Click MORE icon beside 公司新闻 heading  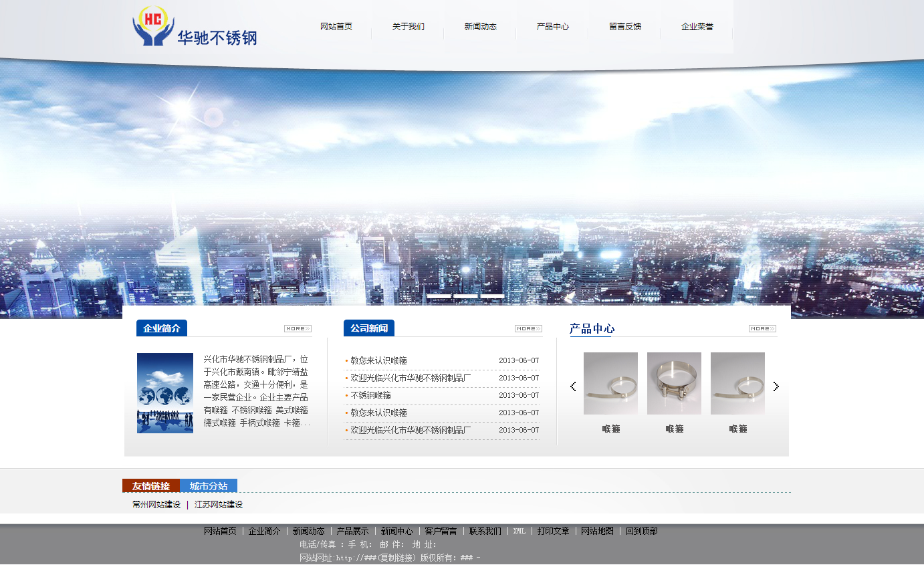coord(528,328)
